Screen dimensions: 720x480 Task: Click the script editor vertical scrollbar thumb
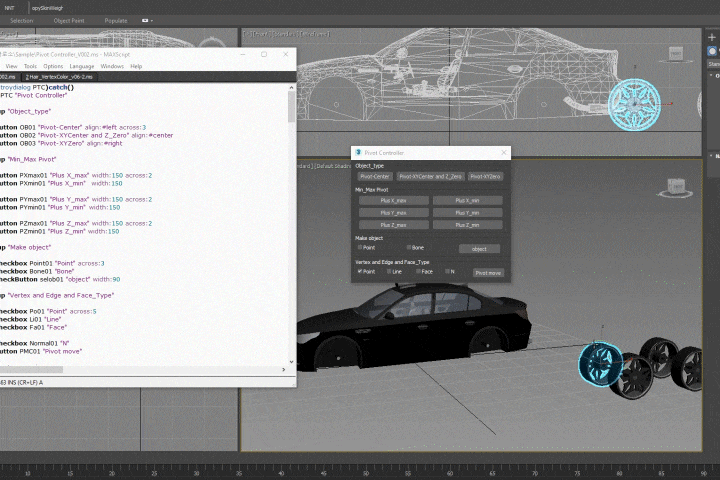click(291, 107)
